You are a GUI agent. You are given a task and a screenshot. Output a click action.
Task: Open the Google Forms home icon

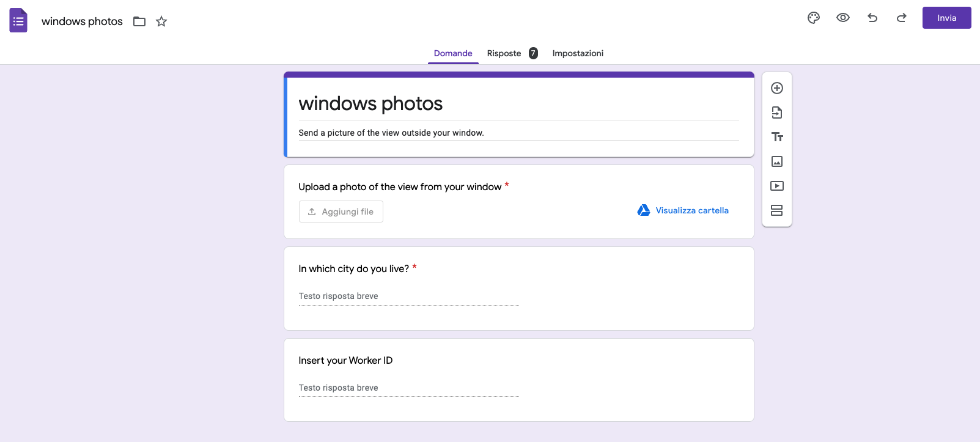point(18,21)
